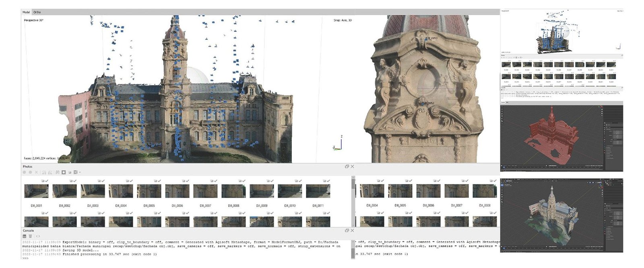Float the Photos panel with undock button
The width and height of the screenshot is (644, 268).
point(347,166)
